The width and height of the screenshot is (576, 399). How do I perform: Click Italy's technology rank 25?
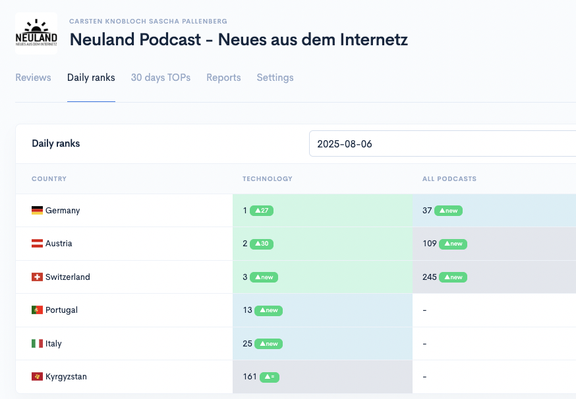247,344
